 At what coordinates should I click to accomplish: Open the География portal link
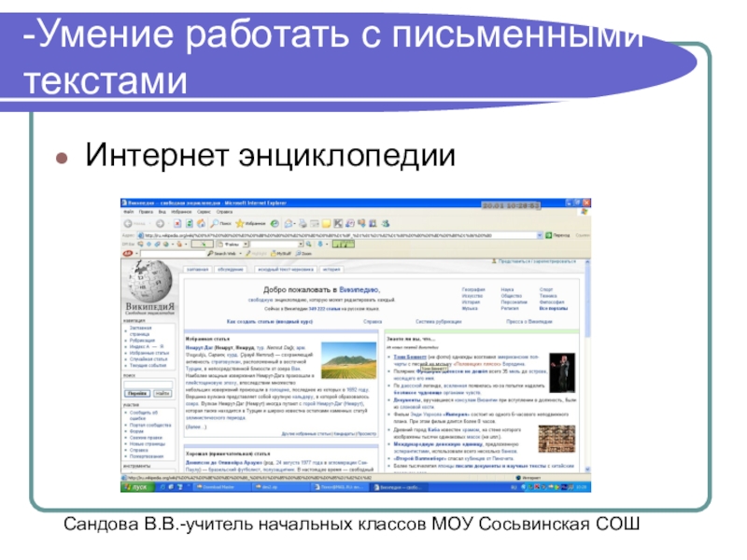[x=473, y=289]
